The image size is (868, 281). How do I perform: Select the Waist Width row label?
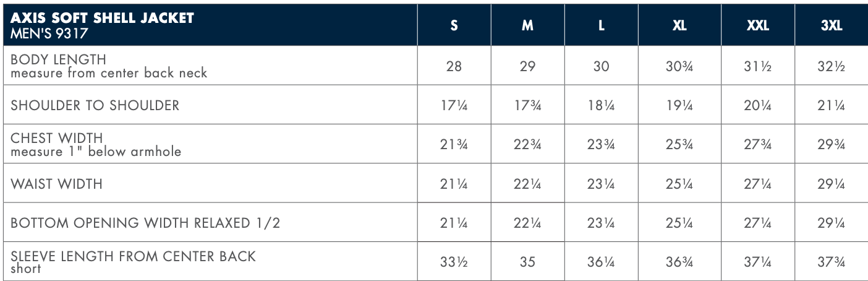click(56, 184)
